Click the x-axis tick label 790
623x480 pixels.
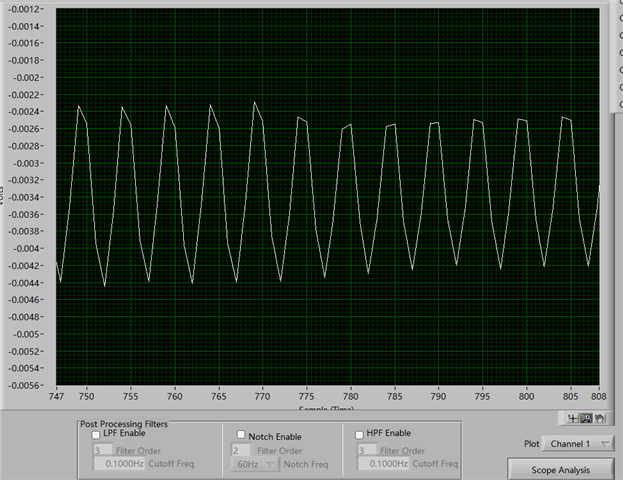click(x=438, y=397)
